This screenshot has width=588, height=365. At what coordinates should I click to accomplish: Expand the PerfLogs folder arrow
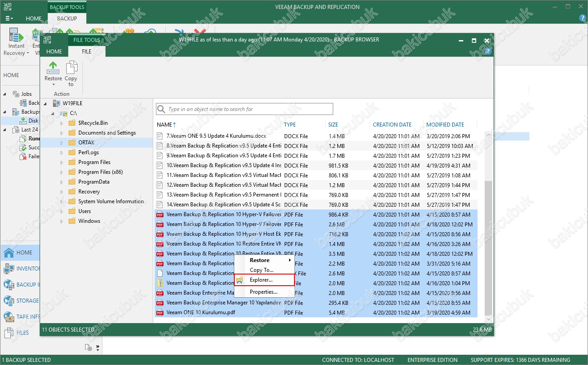tap(62, 152)
